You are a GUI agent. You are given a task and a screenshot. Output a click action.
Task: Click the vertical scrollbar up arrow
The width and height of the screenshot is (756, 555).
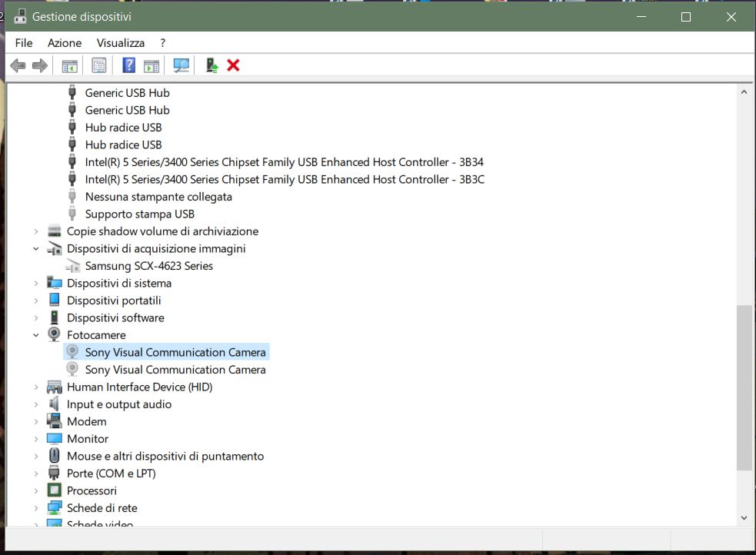744,92
